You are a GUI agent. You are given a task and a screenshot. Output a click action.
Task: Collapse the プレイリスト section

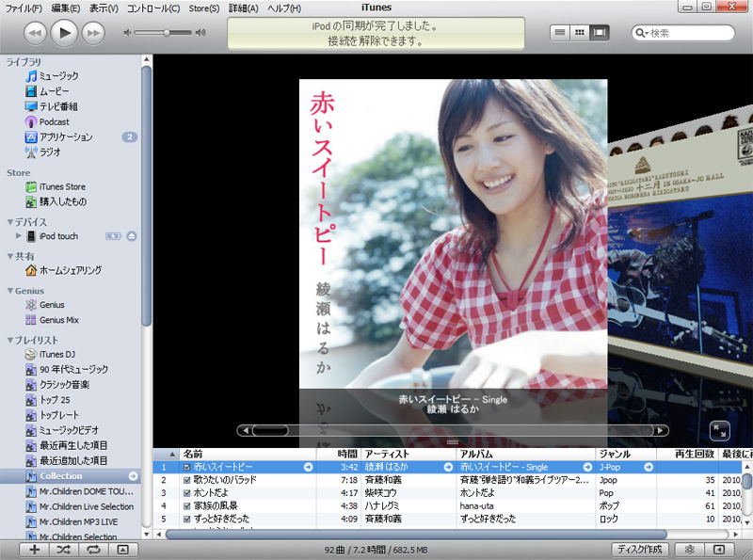pyautogui.click(x=10, y=340)
